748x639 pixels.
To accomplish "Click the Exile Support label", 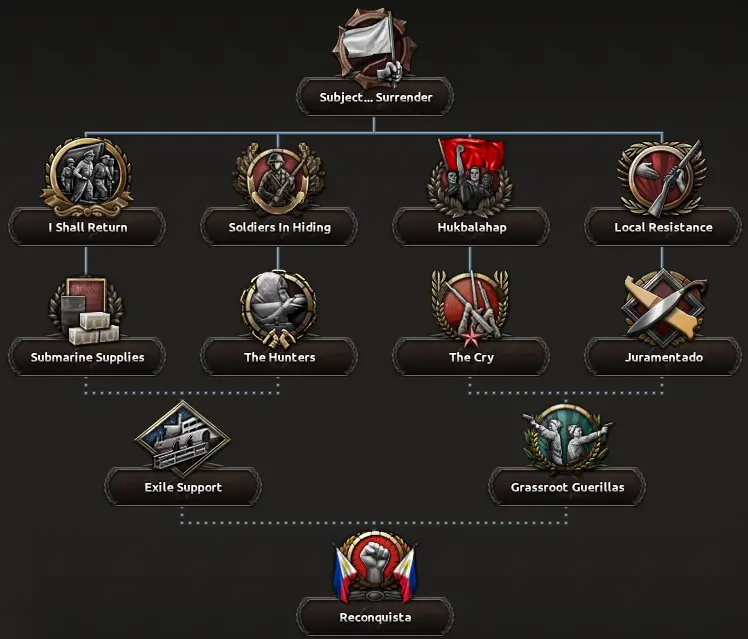I will [x=183, y=487].
